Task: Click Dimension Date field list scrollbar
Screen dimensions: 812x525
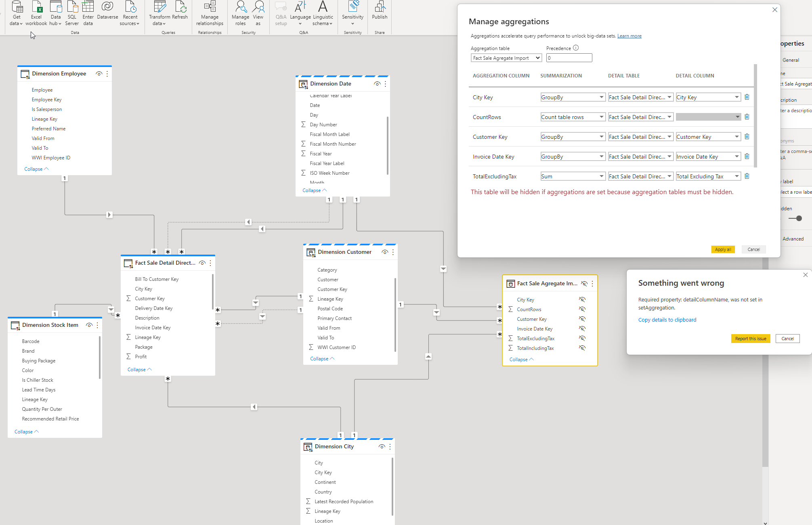Action: (388, 146)
